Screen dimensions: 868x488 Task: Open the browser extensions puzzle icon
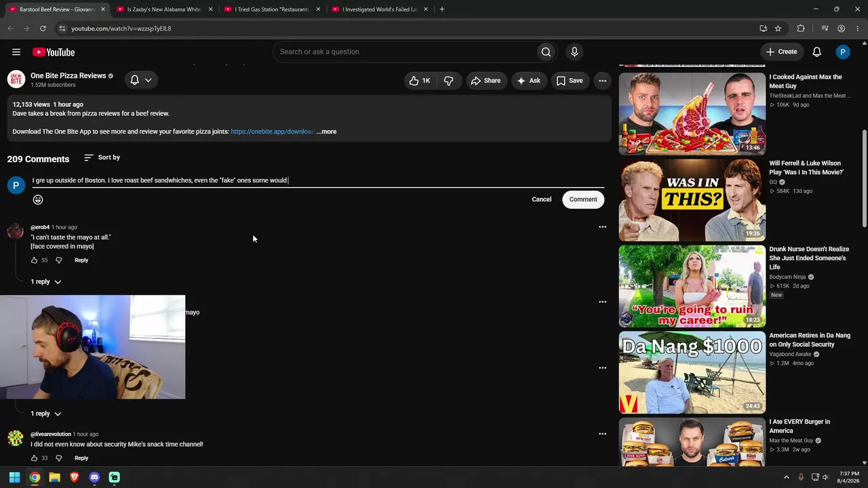(801, 28)
